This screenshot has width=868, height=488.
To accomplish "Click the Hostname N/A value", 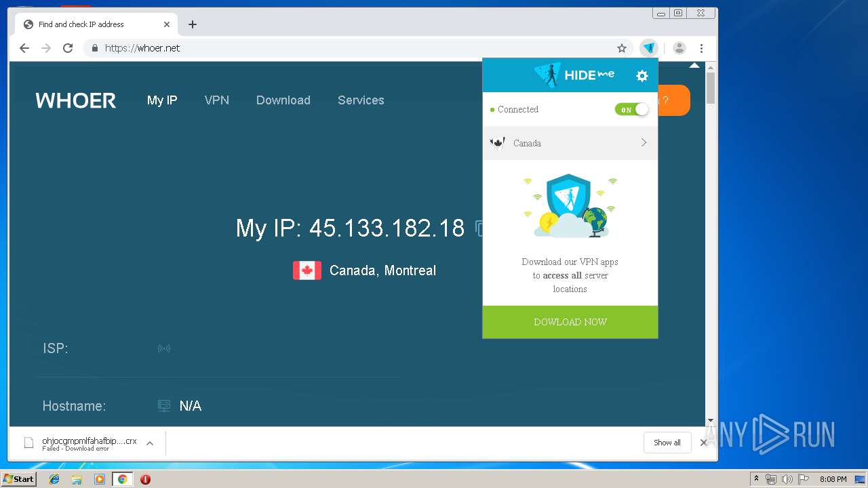I will click(x=191, y=406).
